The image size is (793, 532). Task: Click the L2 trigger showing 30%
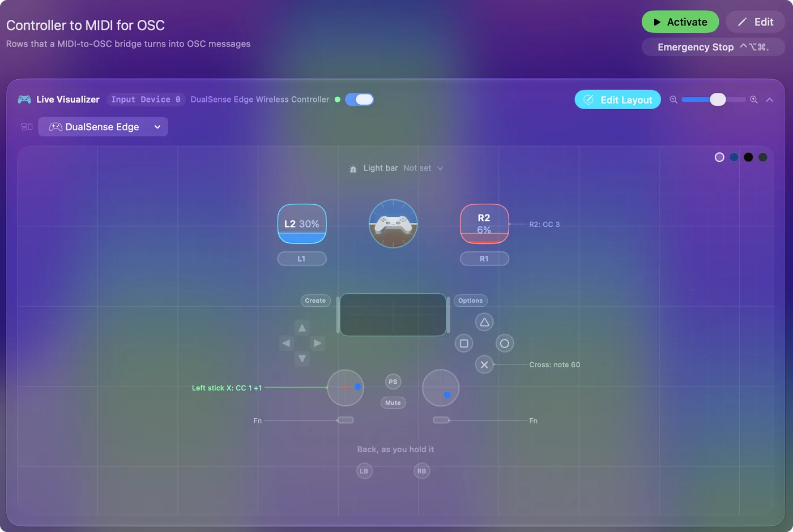coord(302,224)
